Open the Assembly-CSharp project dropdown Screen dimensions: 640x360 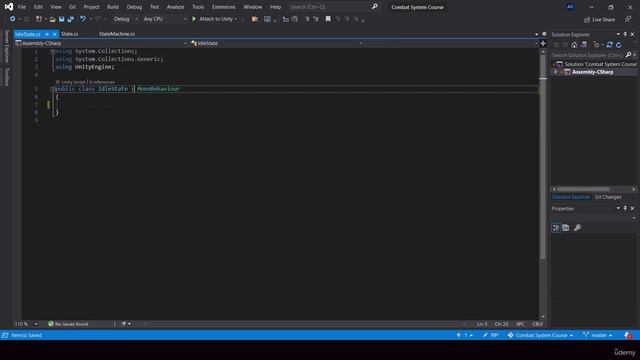(101, 43)
